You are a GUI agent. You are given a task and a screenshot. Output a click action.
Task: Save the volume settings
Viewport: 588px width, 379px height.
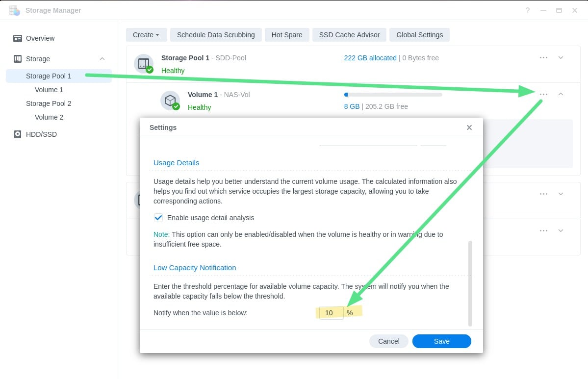(441, 341)
